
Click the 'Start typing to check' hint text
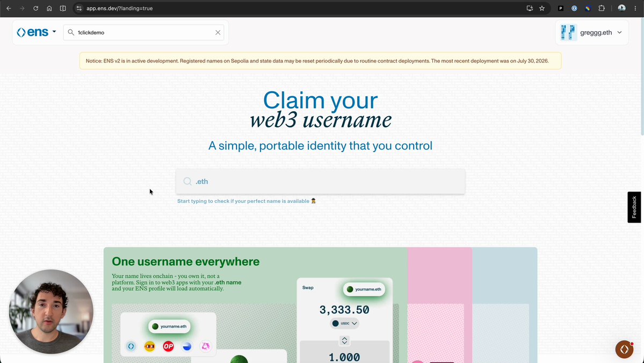click(247, 201)
